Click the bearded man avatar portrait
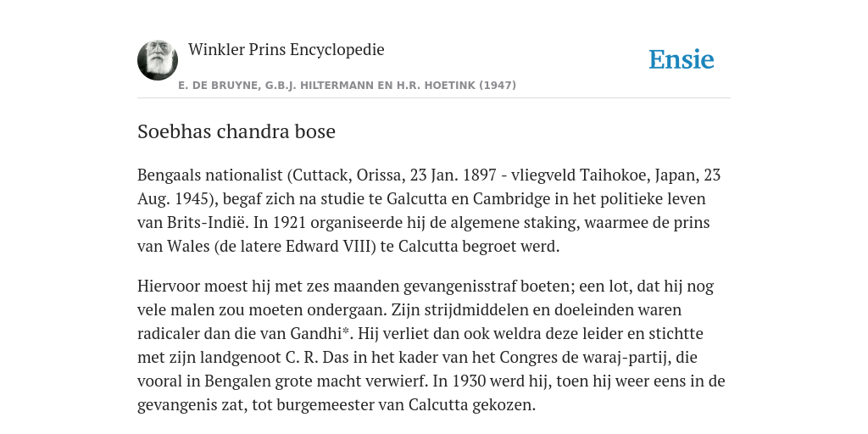Viewport: 868px width, 434px height. point(158,60)
